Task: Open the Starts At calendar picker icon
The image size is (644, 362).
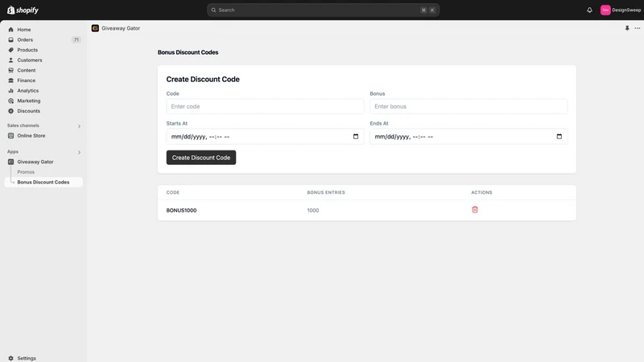Action: (x=356, y=137)
